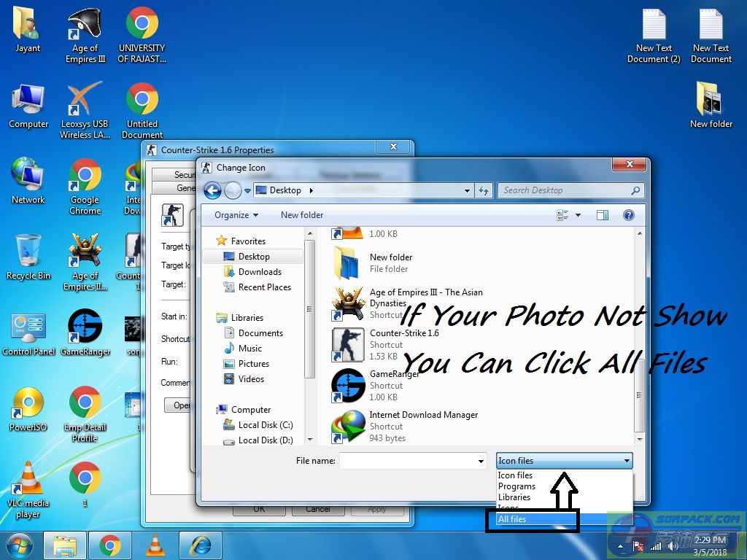Screen dimensions: 747x560
Task: Open VLC media player from taskbar
Action: pos(154,545)
